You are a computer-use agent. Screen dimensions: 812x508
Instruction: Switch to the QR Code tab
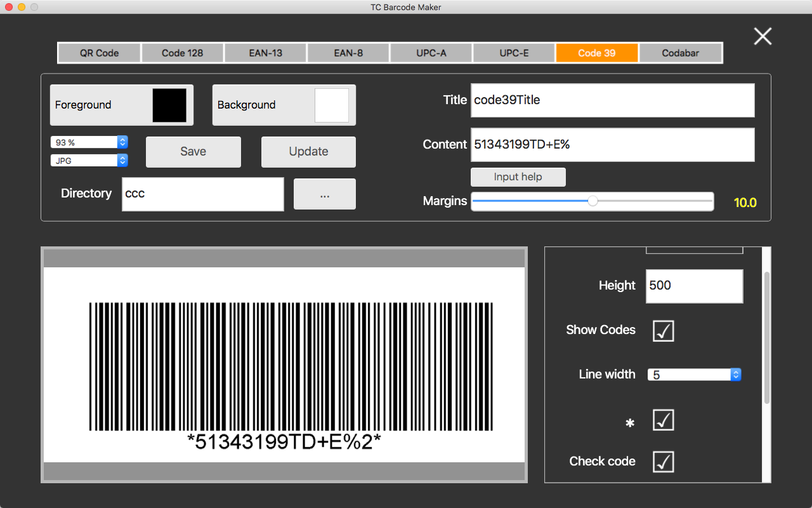click(x=99, y=53)
